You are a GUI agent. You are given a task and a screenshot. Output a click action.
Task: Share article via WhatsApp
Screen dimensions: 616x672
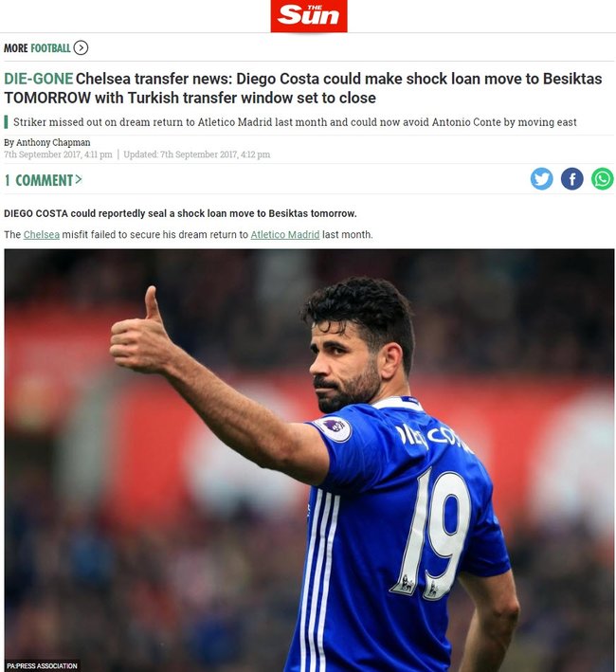coord(603,179)
